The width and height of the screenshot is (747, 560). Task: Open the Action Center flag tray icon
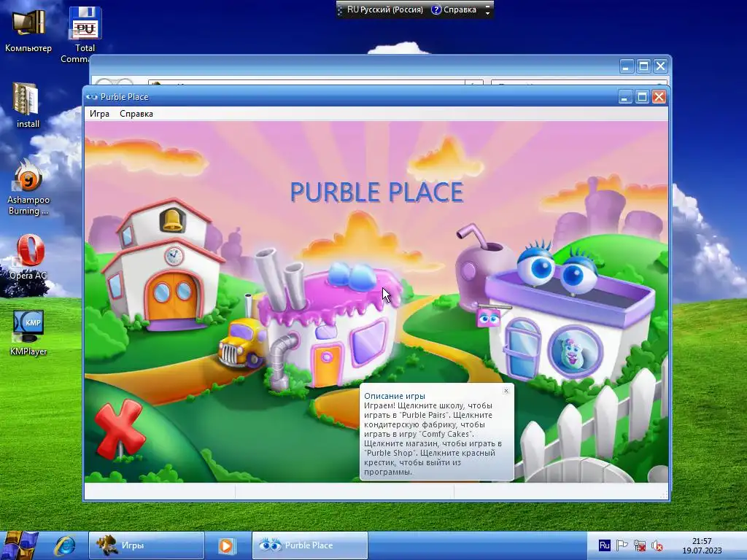pos(622,545)
